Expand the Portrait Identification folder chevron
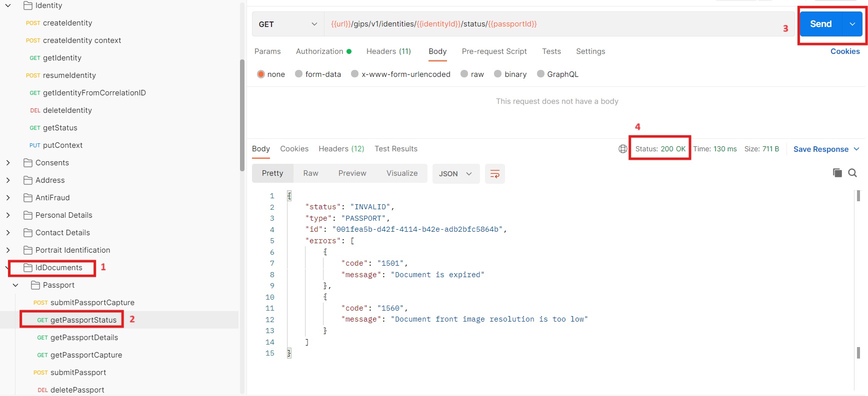The width and height of the screenshot is (868, 396). coord(8,250)
